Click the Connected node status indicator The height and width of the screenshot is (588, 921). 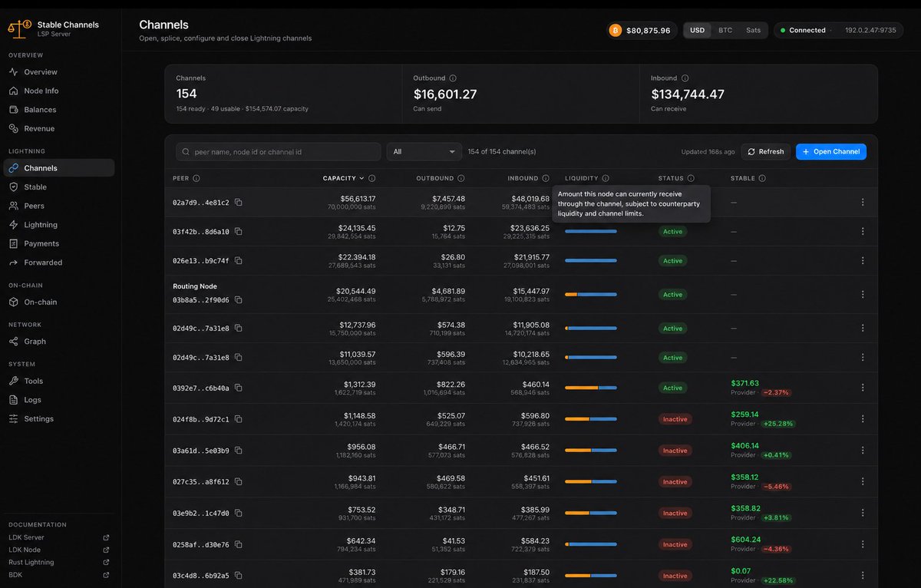[803, 31]
